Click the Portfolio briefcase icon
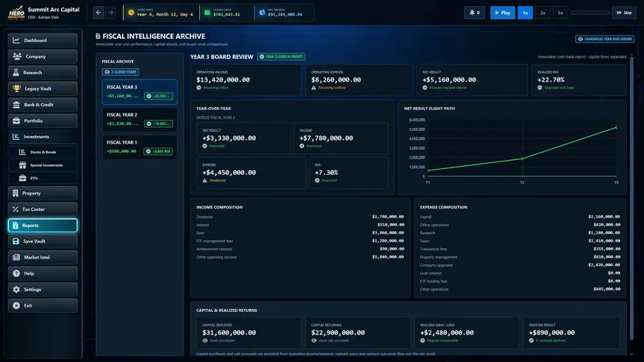Viewport: 644px width, 362px height. [16, 120]
